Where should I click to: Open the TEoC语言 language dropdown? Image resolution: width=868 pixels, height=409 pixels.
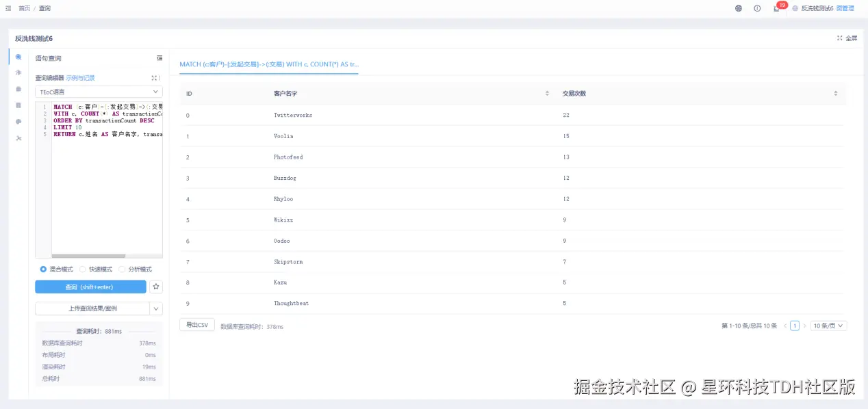[x=99, y=92]
